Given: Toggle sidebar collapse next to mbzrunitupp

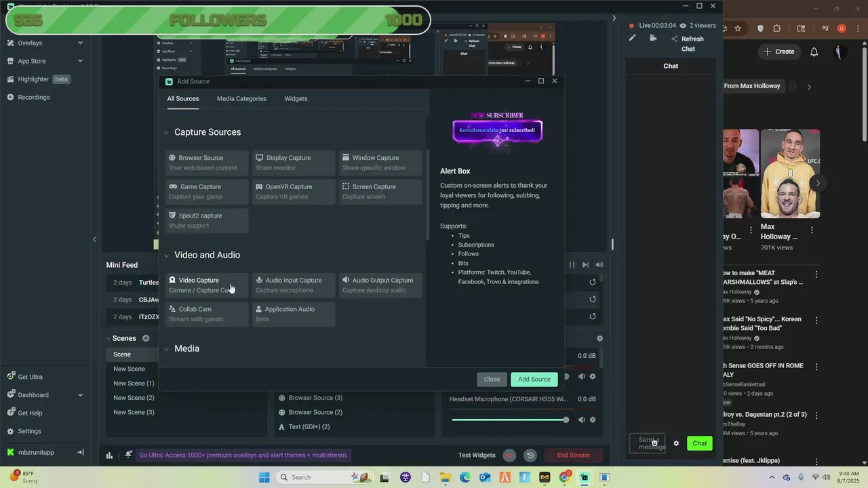Looking at the screenshot, I should tap(80, 452).
